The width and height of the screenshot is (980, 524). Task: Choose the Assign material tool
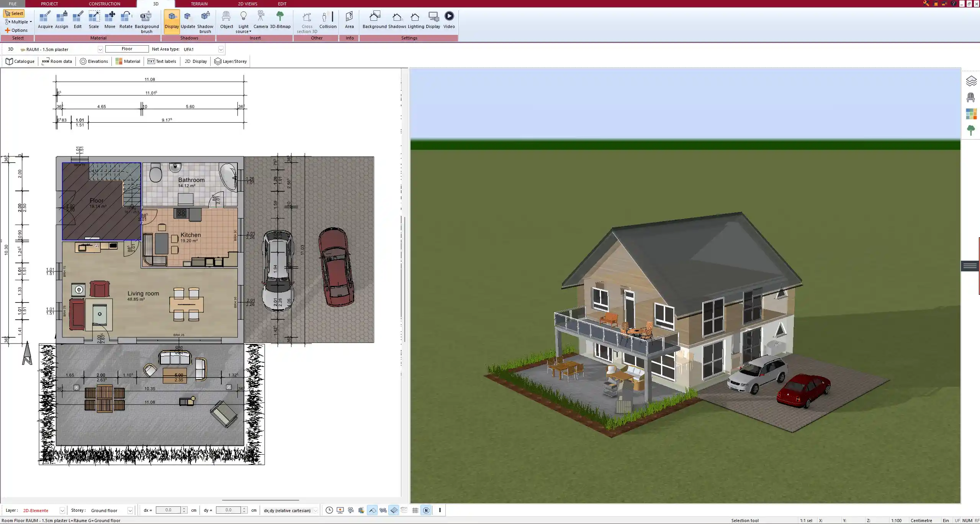tap(61, 20)
